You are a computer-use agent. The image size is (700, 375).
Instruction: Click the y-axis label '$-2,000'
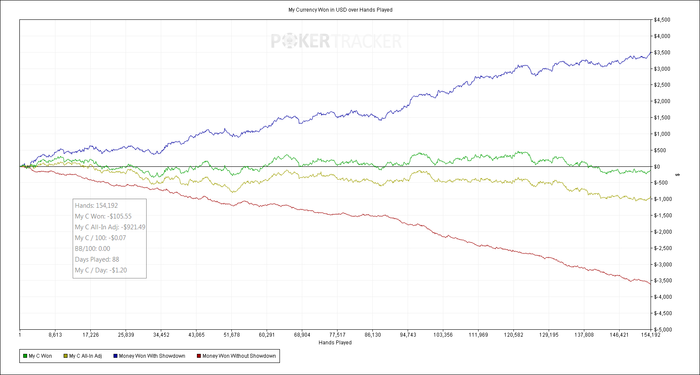(x=662, y=232)
